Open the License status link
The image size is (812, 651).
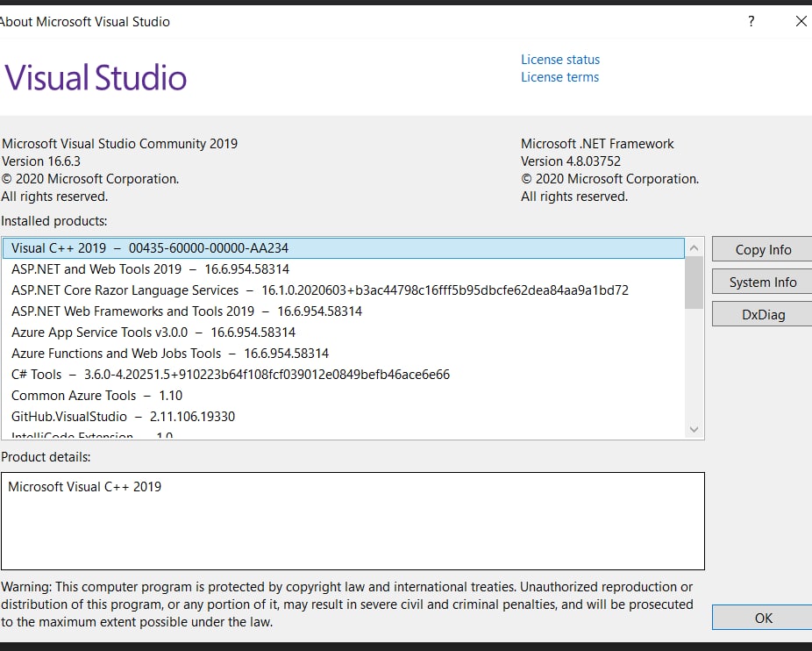559,60
